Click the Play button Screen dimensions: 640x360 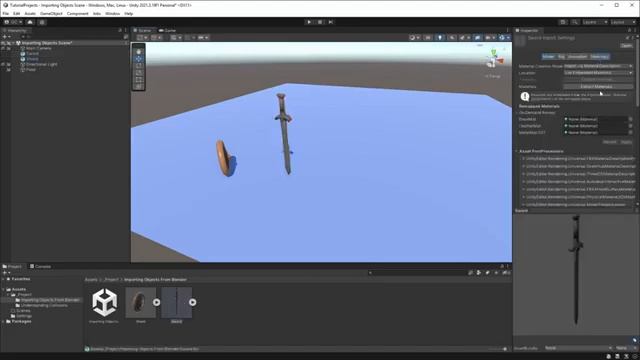(x=309, y=22)
